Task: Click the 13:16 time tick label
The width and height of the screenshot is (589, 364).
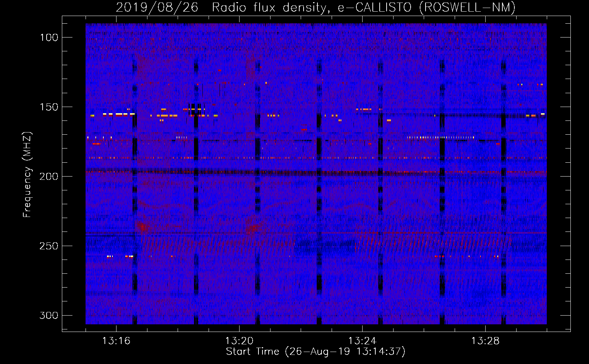Action: [116, 341]
